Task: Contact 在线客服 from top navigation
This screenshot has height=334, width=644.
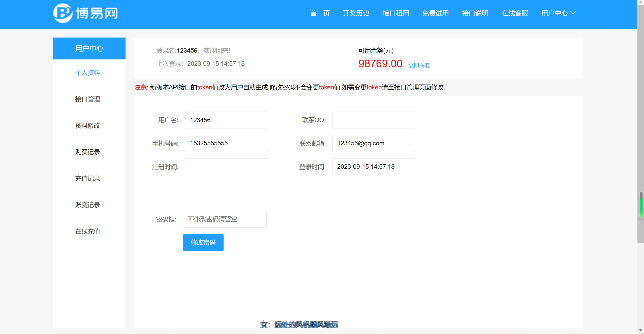Action: pos(515,13)
